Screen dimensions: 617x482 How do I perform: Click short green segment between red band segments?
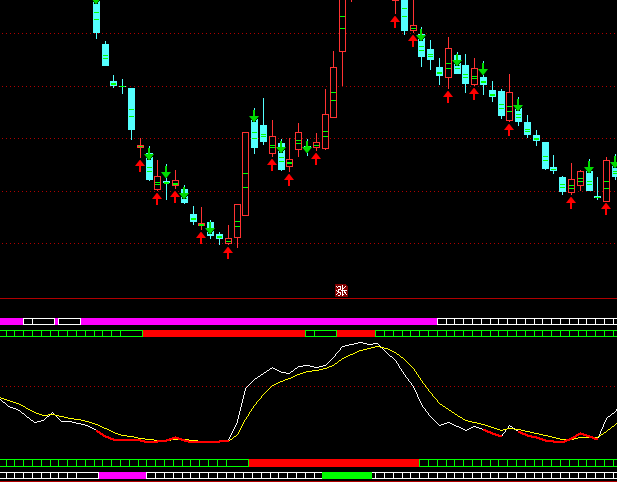[x=321, y=333]
